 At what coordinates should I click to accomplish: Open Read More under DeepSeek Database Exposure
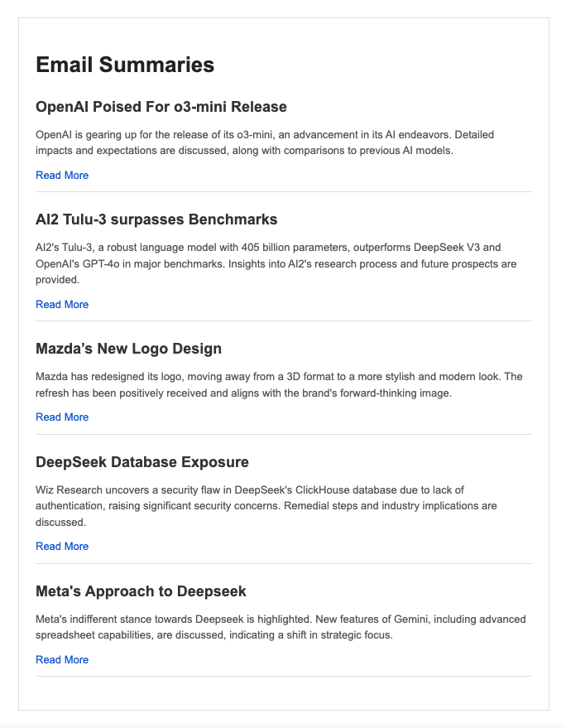[x=62, y=547]
